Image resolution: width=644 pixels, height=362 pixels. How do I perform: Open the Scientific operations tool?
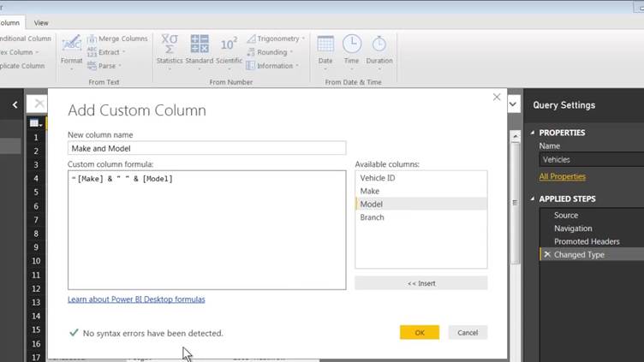coord(229,51)
